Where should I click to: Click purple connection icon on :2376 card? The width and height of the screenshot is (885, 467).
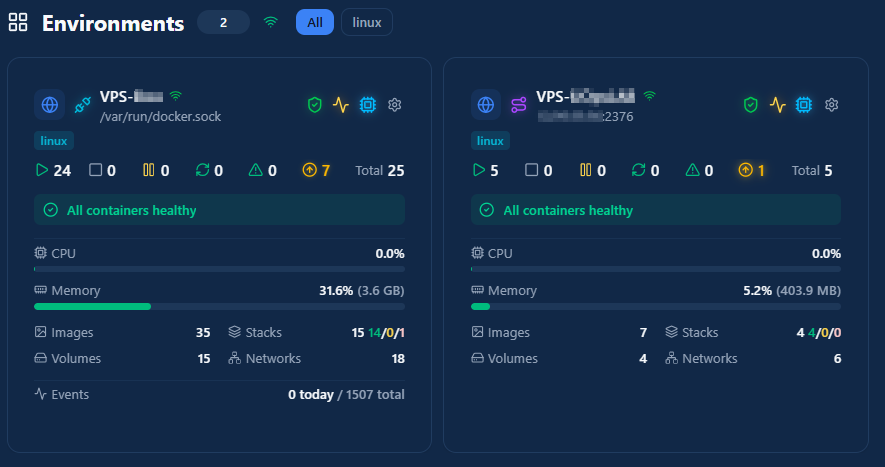(x=519, y=105)
